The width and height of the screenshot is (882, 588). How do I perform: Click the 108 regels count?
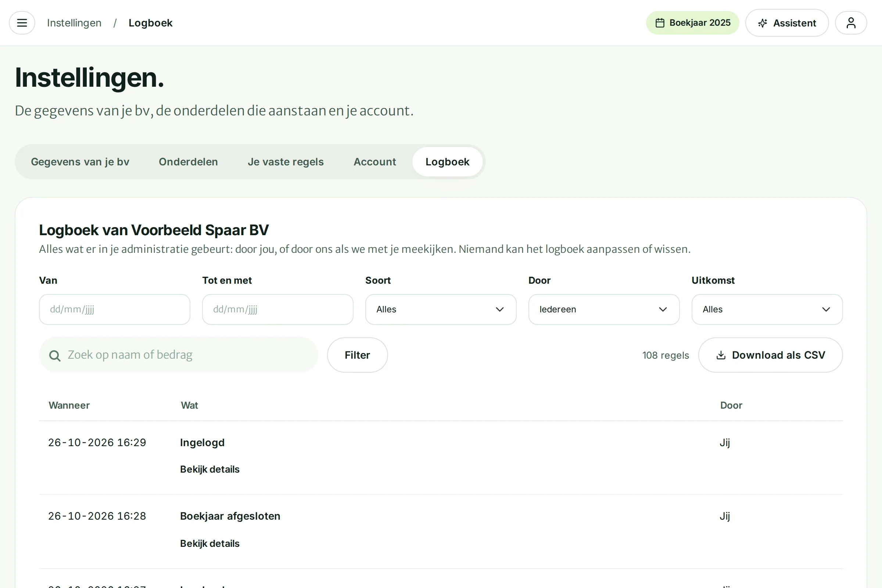(666, 355)
